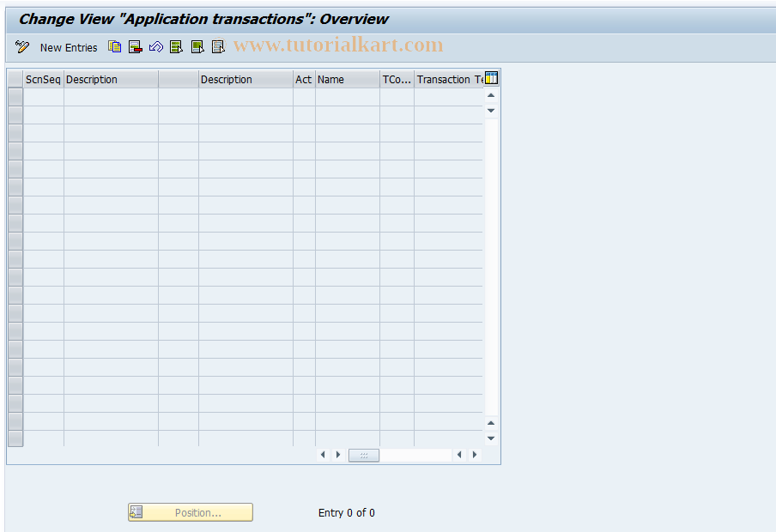The width and height of the screenshot is (776, 532).
Task: Click the horizontal scrollbar thumb
Action: pyautogui.click(x=364, y=456)
